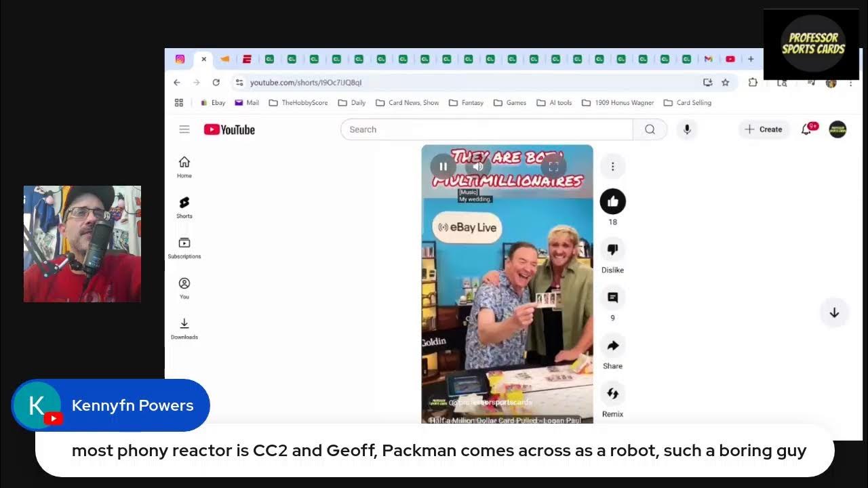Submit search with the magnifier button
This screenshot has height=488, width=868.
pyautogui.click(x=650, y=129)
